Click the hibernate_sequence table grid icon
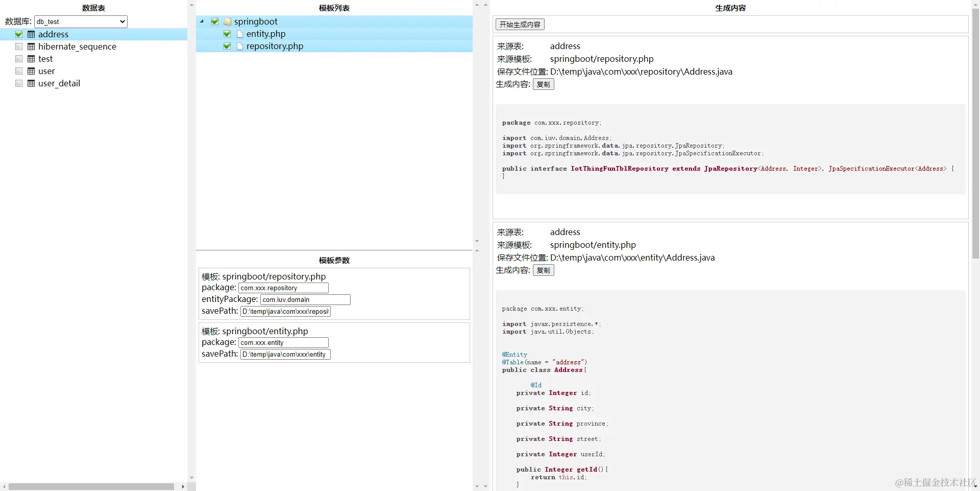 (31, 46)
